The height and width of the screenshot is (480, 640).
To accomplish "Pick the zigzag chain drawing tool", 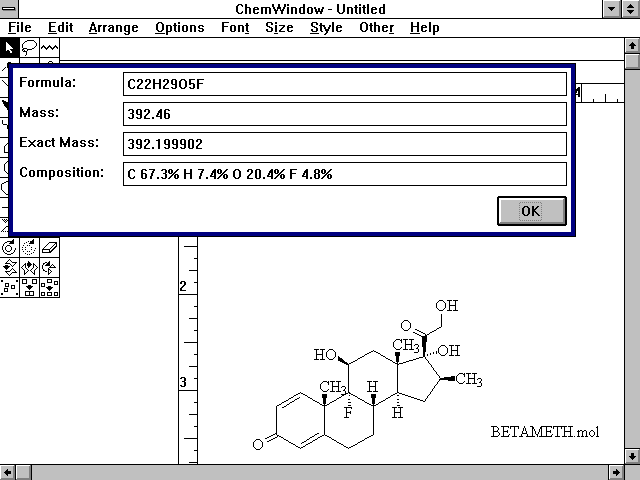I will coord(49,47).
